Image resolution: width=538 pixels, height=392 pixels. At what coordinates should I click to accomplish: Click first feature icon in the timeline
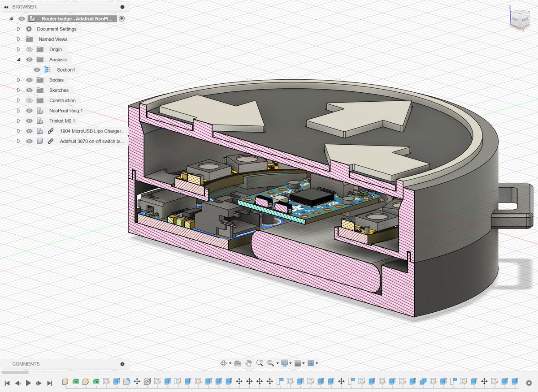pyautogui.click(x=65, y=381)
